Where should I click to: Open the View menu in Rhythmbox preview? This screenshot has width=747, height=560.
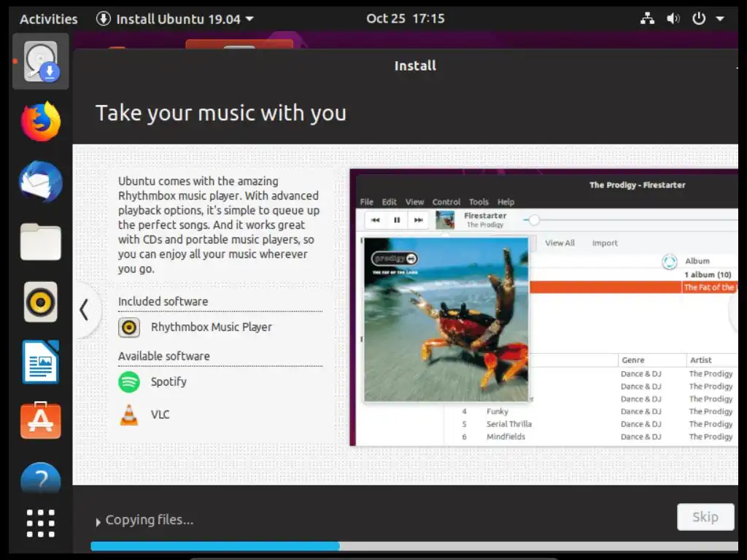pyautogui.click(x=414, y=202)
